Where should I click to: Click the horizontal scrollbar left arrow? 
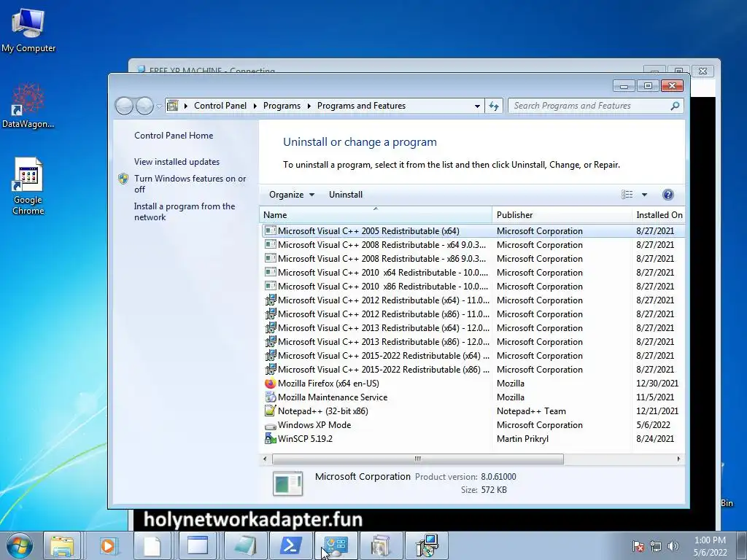tap(266, 459)
